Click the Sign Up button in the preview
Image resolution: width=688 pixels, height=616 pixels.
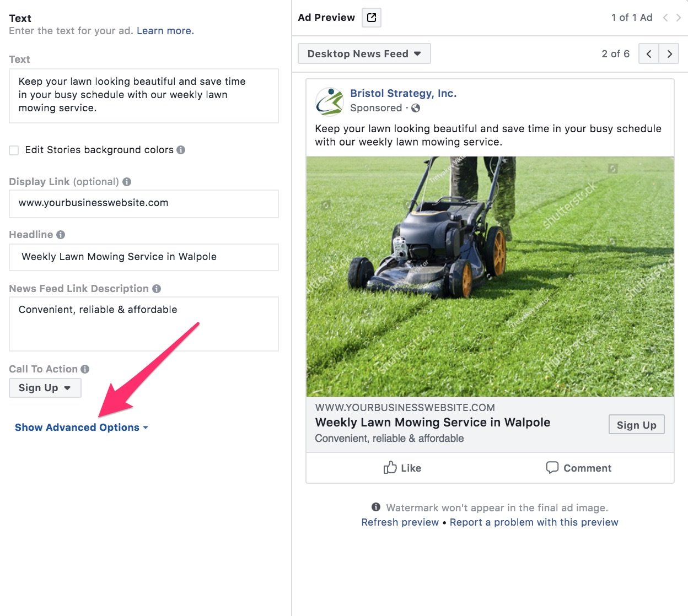(636, 424)
